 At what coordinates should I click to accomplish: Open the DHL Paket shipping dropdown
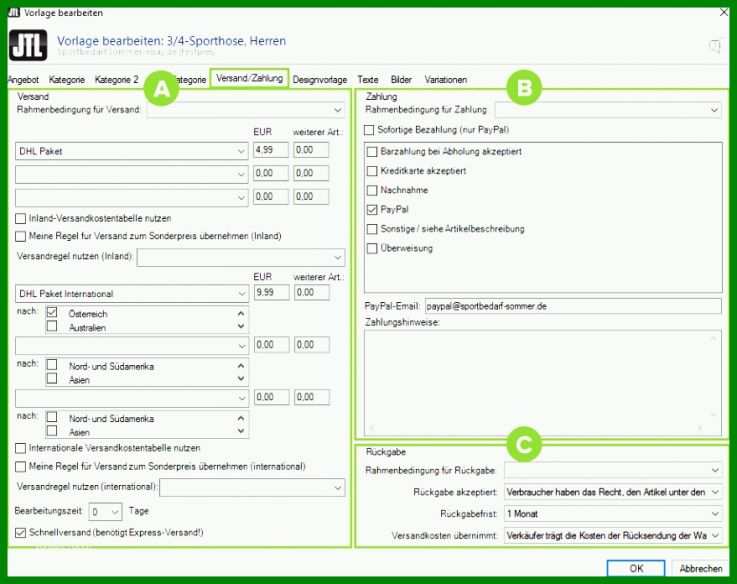click(132, 151)
